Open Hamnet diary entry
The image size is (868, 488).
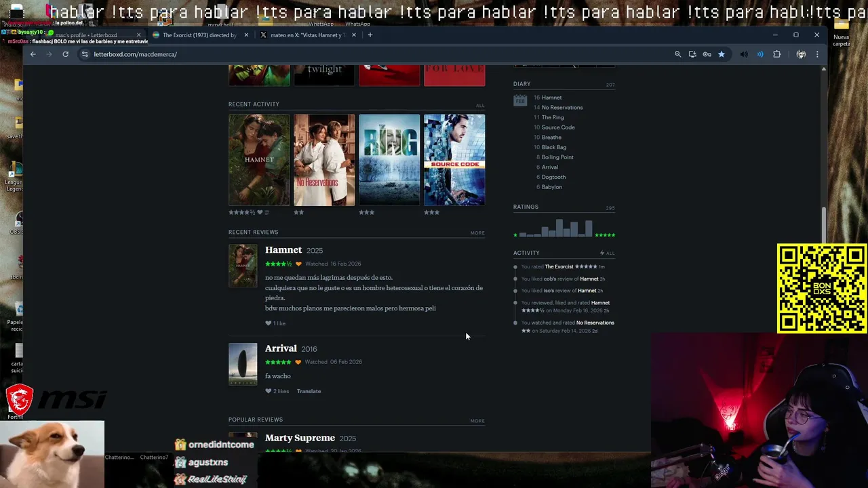tap(551, 98)
